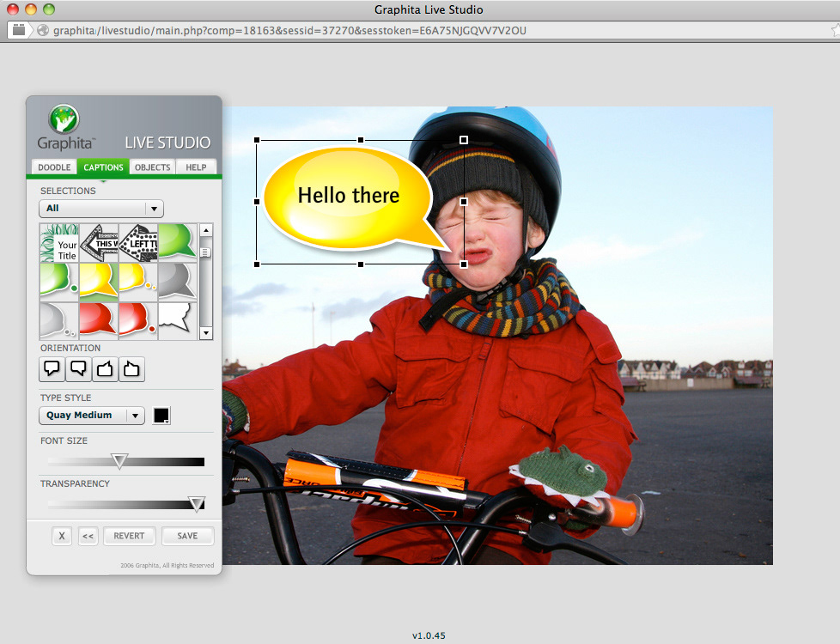Pick the green thought bubble with one dot
Viewport: 840px width, 644px height.
coord(59,282)
